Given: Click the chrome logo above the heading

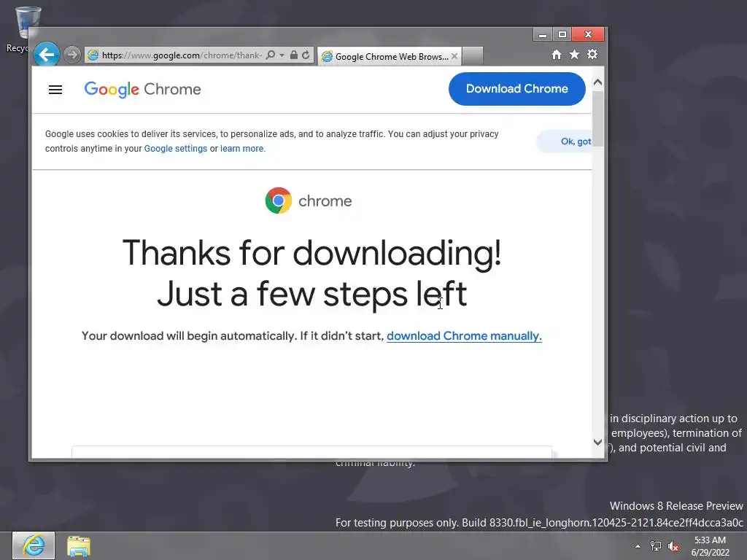Looking at the screenshot, I should 309,201.
